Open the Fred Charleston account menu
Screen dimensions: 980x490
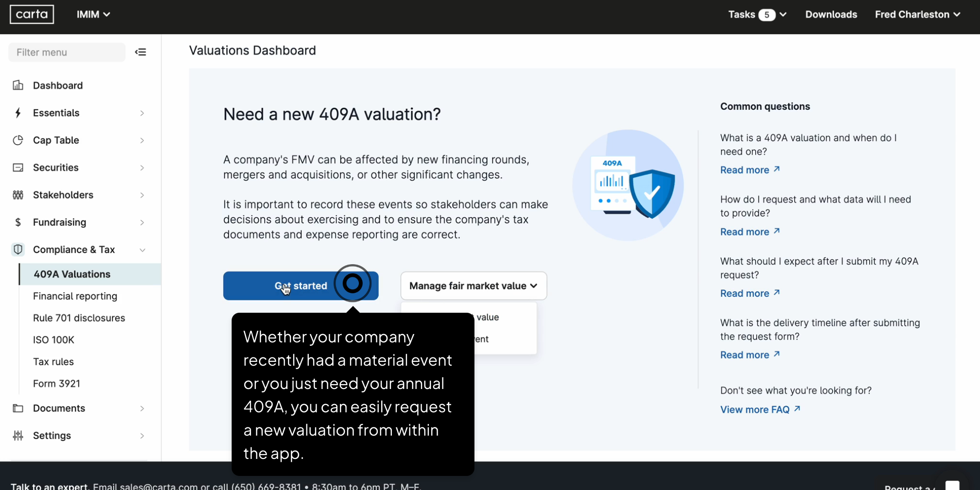tap(917, 15)
